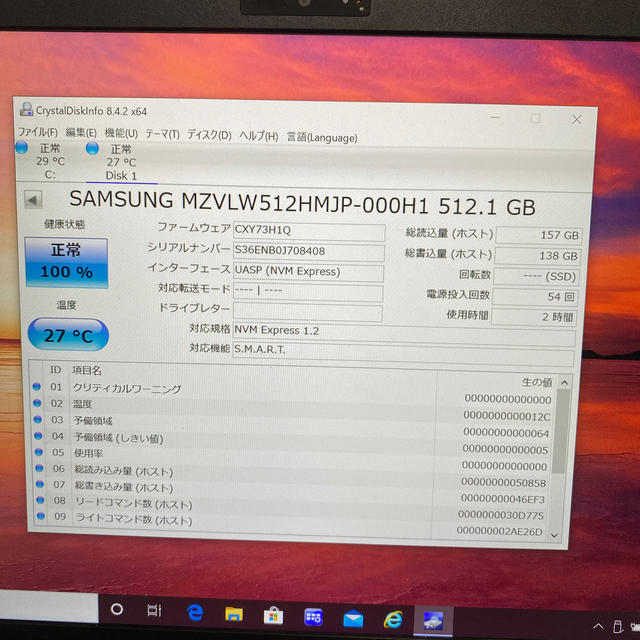Click raw value 00000000046EF3
The height and width of the screenshot is (640, 640).
(x=502, y=499)
